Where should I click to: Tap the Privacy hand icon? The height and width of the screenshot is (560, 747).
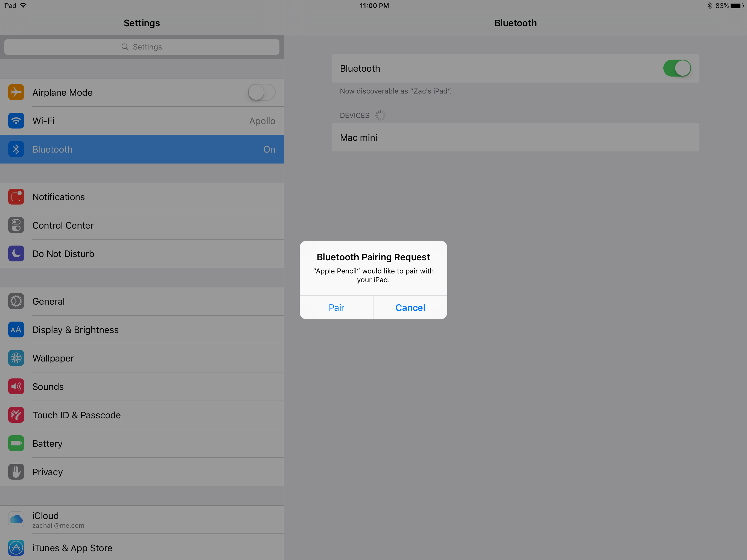tap(16, 472)
